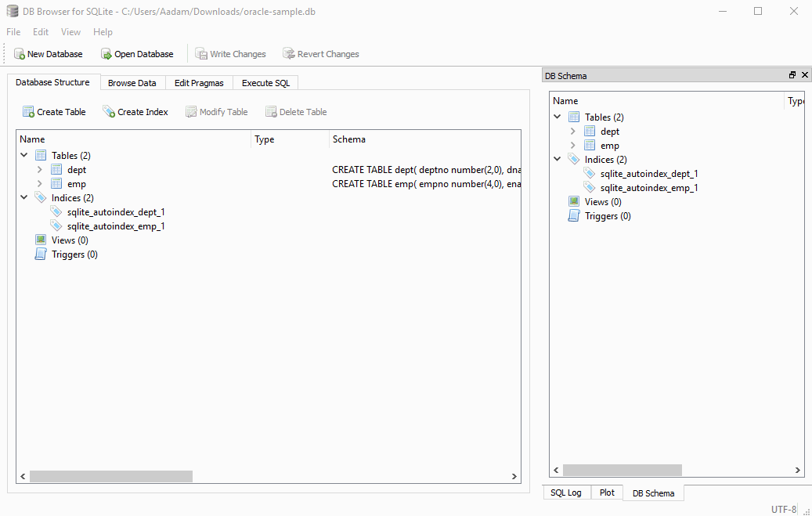Create a new database
Viewport: 812px width, 516px height.
(x=49, y=53)
